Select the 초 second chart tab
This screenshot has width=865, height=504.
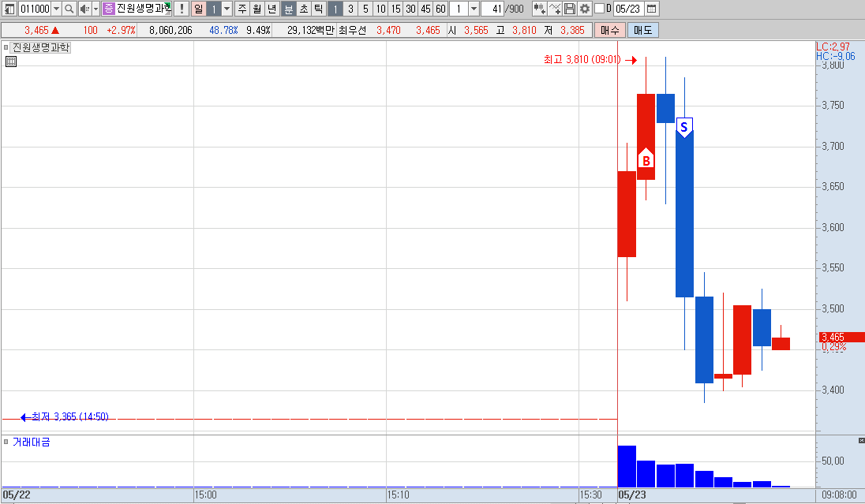(x=303, y=9)
